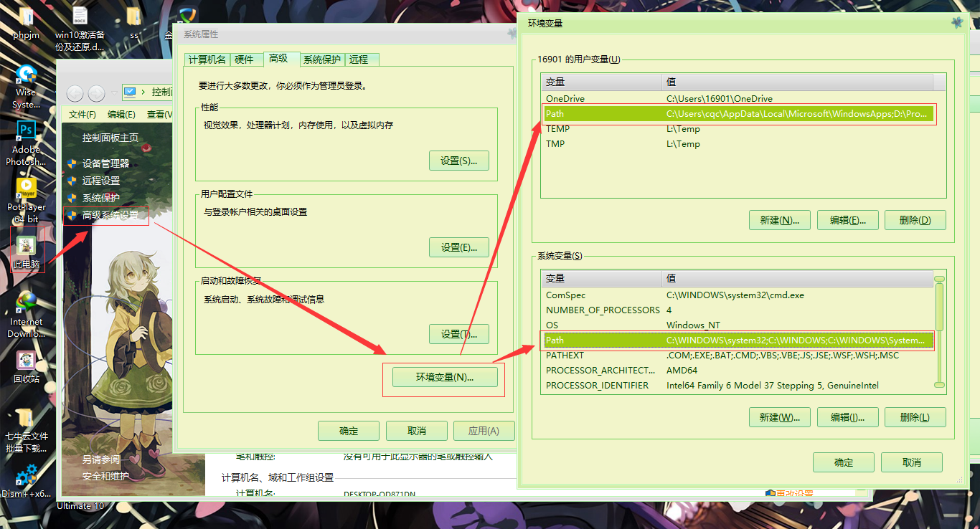Open performance 设置(S)... button
Image resolution: width=980 pixels, height=529 pixels.
tap(459, 161)
